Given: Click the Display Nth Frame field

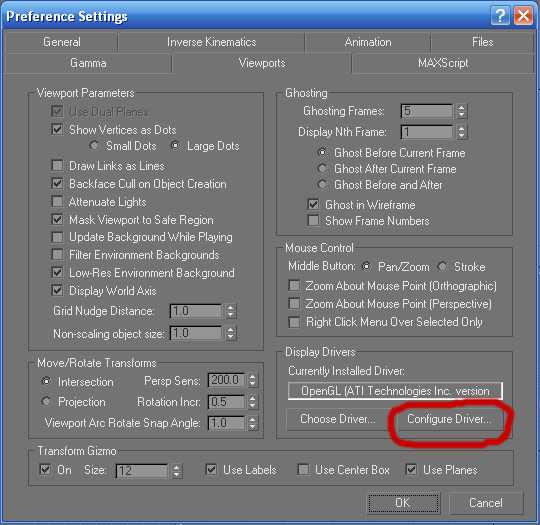Looking at the screenshot, I should point(427,132).
